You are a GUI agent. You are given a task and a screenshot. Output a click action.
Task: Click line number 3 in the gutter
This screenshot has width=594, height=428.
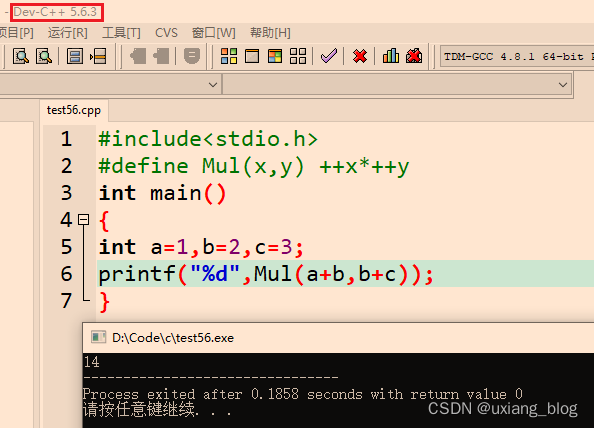[x=66, y=193]
